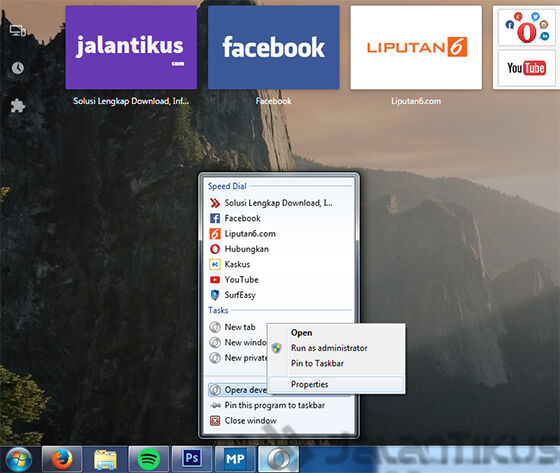
Task: Open the Windows Start button
Action: [x=19, y=459]
